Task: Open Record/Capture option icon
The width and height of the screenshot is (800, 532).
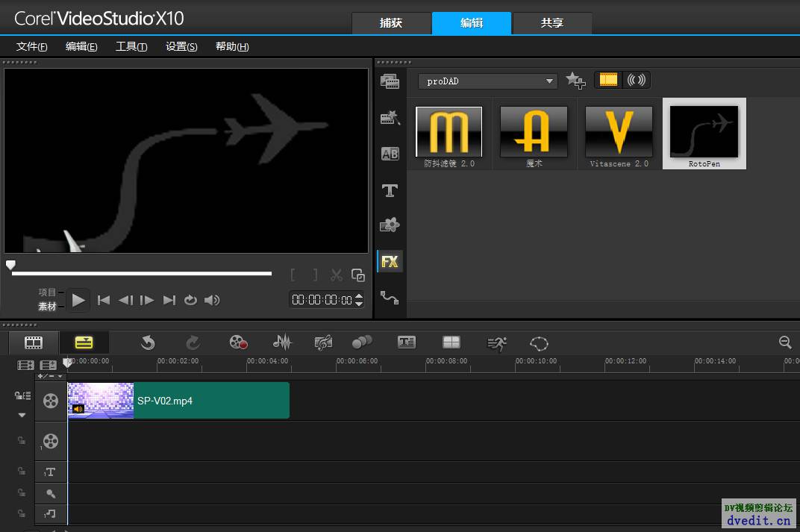Action: [x=238, y=342]
